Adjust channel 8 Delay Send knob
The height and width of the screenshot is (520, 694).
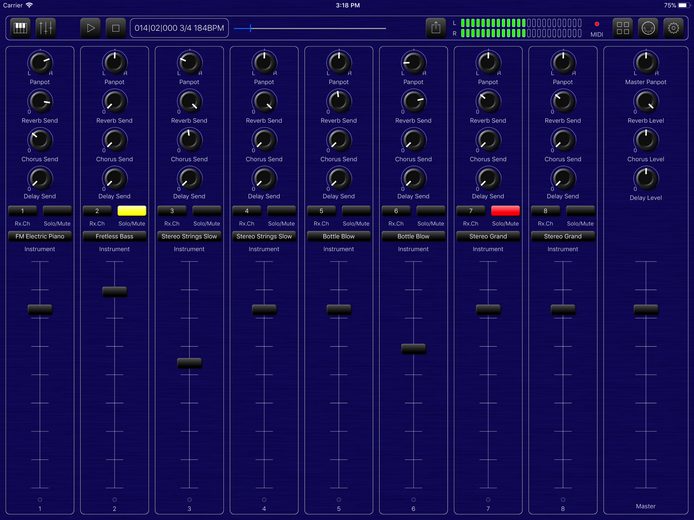pos(563,178)
